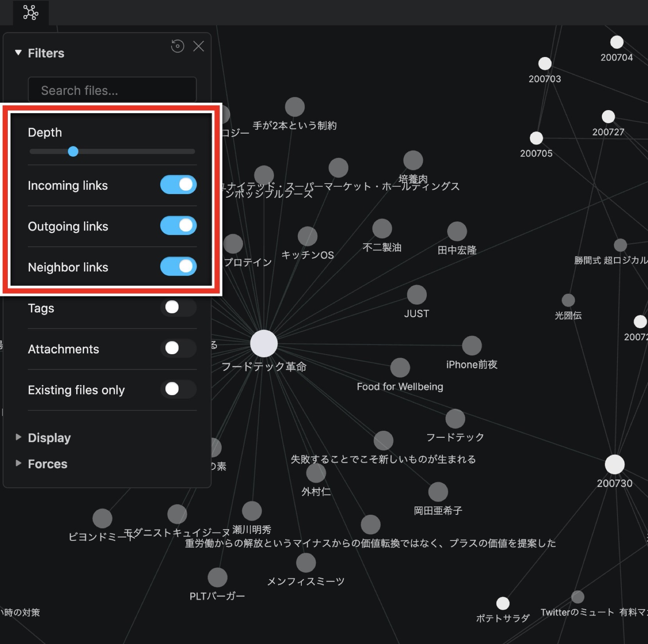Click the キッチンOS node

[308, 236]
